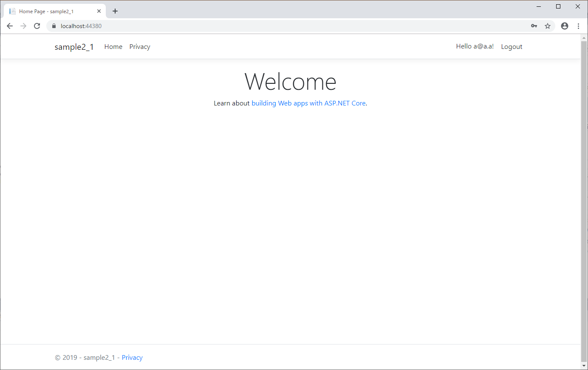Open the Privacy link in the navbar
The image size is (588, 370).
coord(140,47)
